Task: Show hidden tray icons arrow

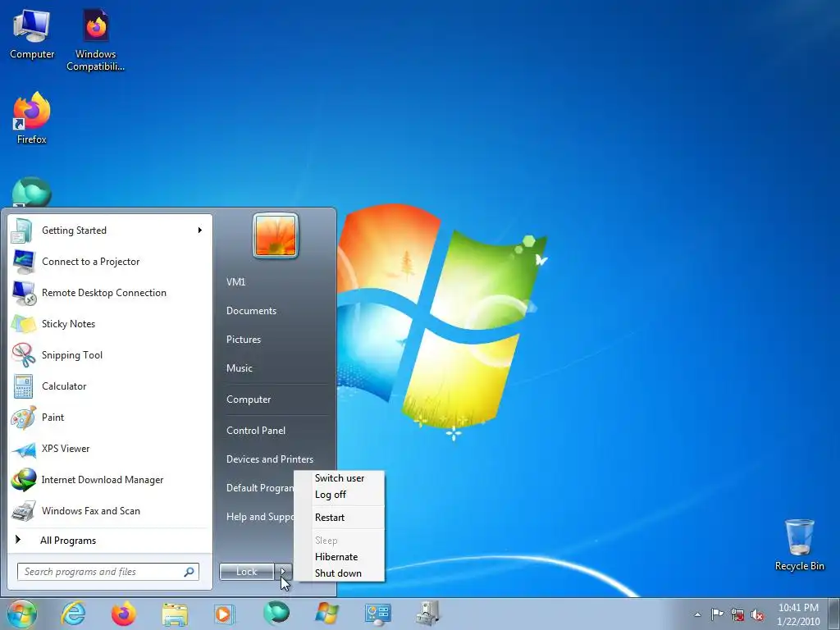Action: pyautogui.click(x=697, y=614)
